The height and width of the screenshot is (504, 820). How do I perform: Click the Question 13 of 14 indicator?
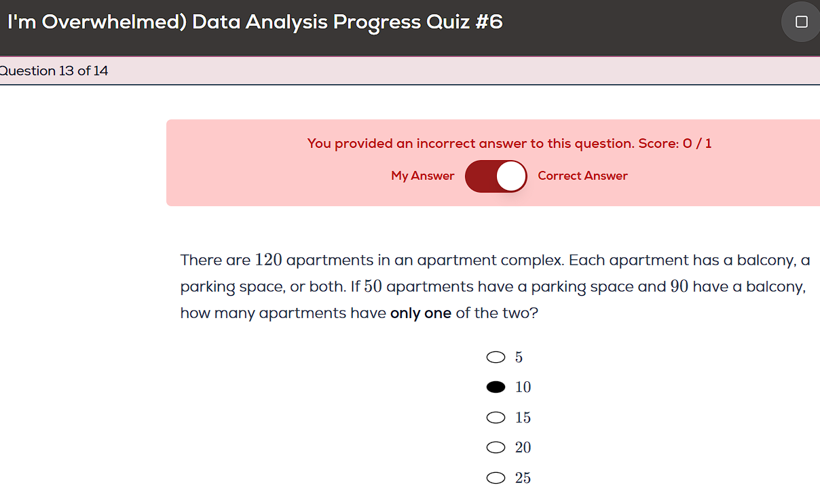tap(54, 71)
